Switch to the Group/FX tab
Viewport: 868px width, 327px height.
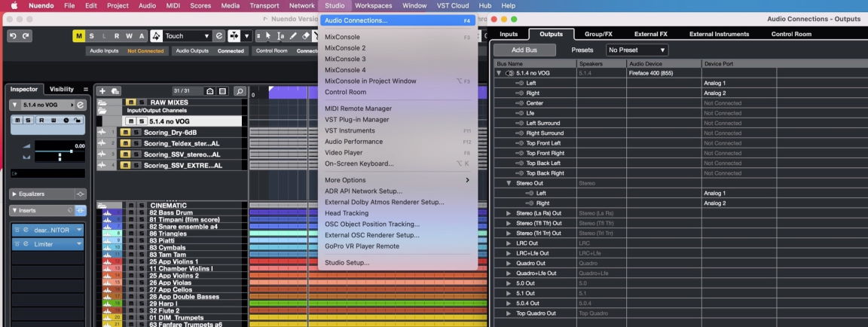coord(598,34)
